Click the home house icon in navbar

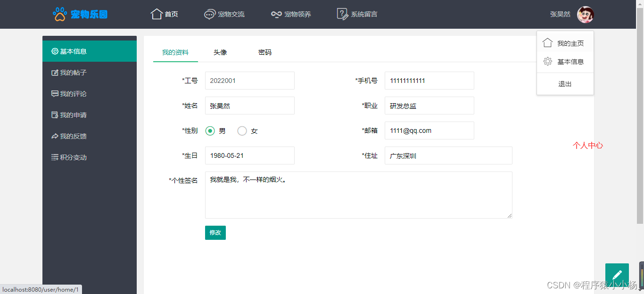(x=157, y=14)
